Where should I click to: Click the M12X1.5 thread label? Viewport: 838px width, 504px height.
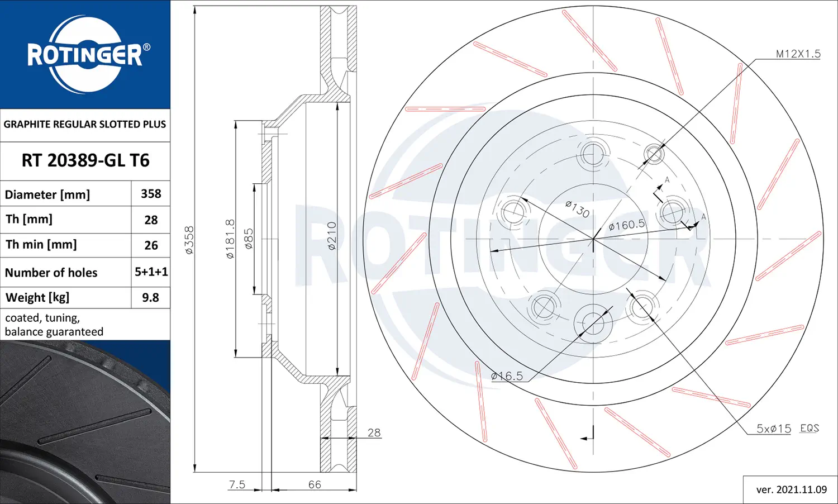[x=798, y=54]
